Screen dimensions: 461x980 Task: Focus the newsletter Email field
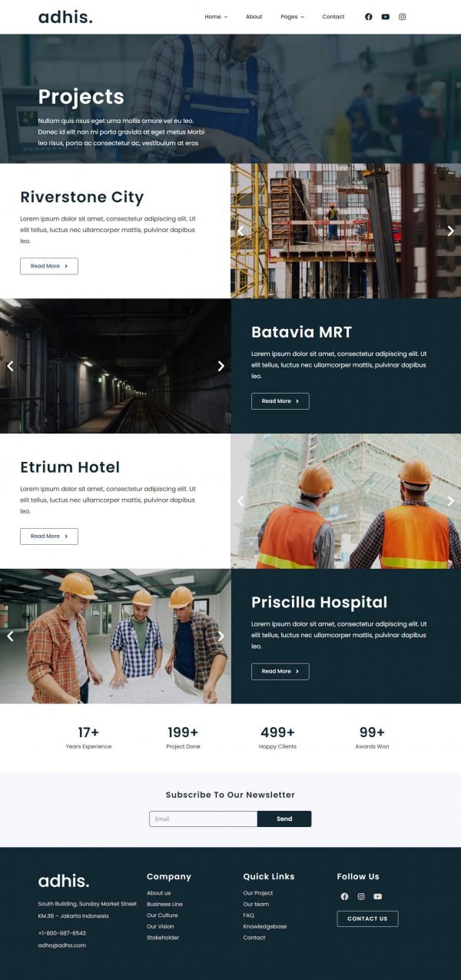[203, 819]
